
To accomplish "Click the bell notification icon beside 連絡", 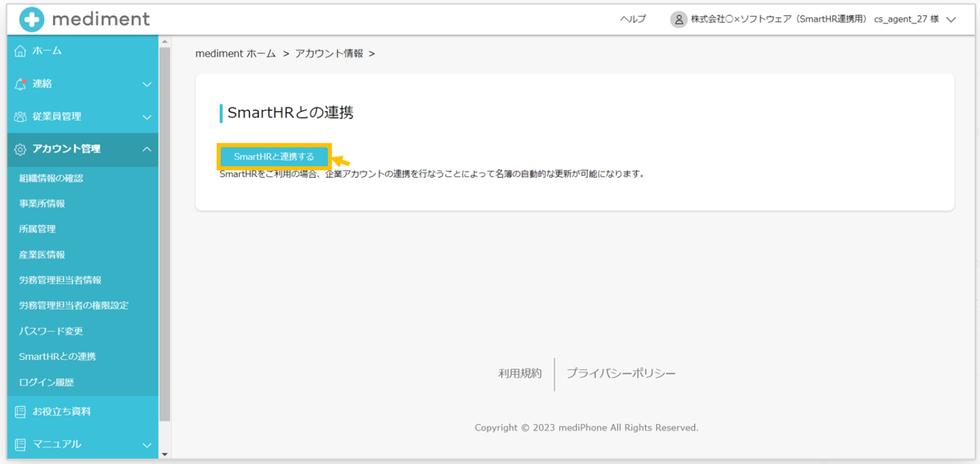I will click(x=20, y=83).
